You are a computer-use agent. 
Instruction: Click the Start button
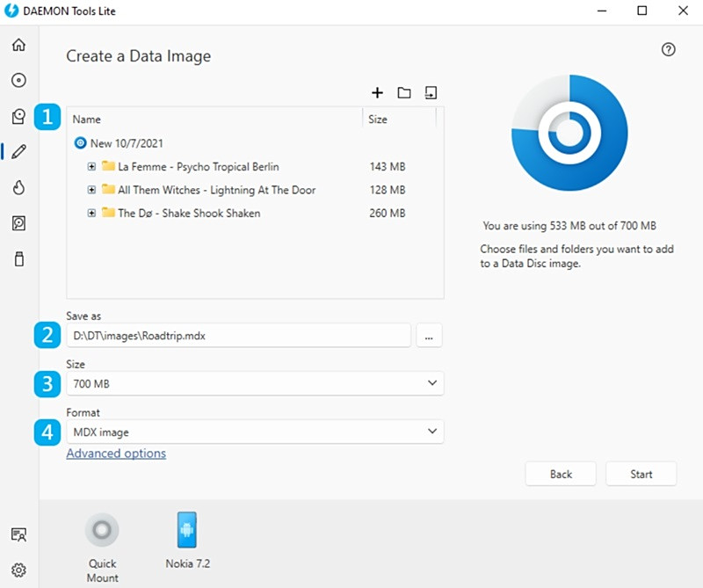tap(641, 474)
